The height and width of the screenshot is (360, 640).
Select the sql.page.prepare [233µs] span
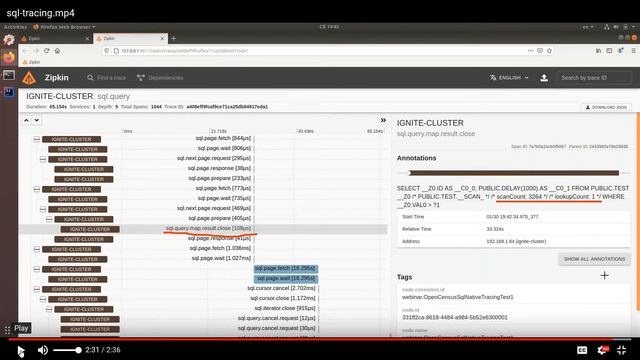tap(220, 178)
